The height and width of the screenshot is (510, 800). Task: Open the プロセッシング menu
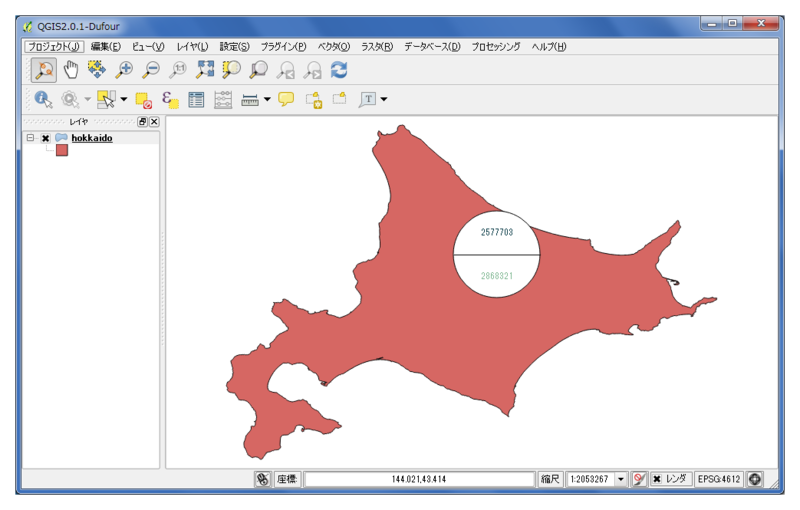(x=496, y=46)
